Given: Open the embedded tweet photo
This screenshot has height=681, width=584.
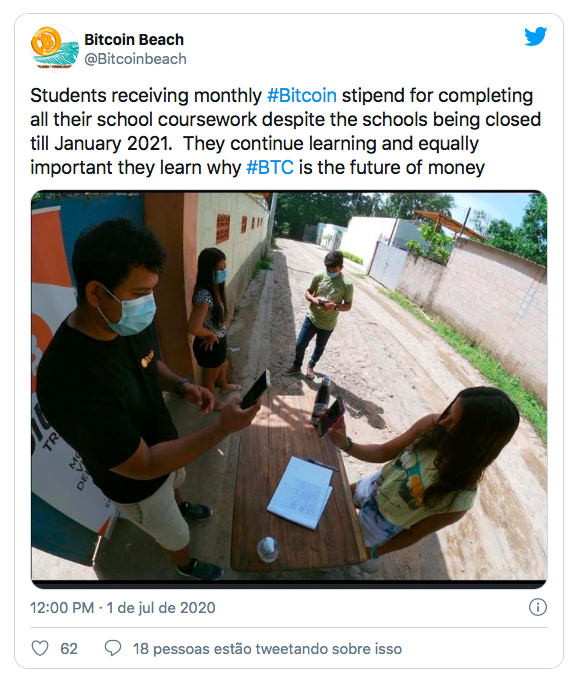Looking at the screenshot, I should point(289,389).
